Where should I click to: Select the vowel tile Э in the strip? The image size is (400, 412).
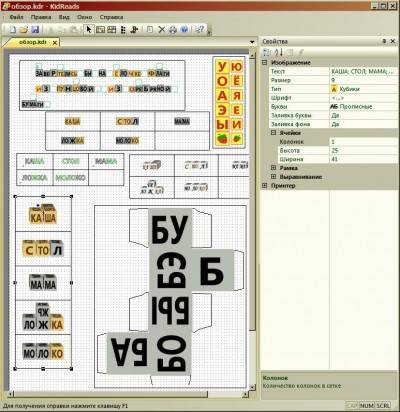pos(222,110)
